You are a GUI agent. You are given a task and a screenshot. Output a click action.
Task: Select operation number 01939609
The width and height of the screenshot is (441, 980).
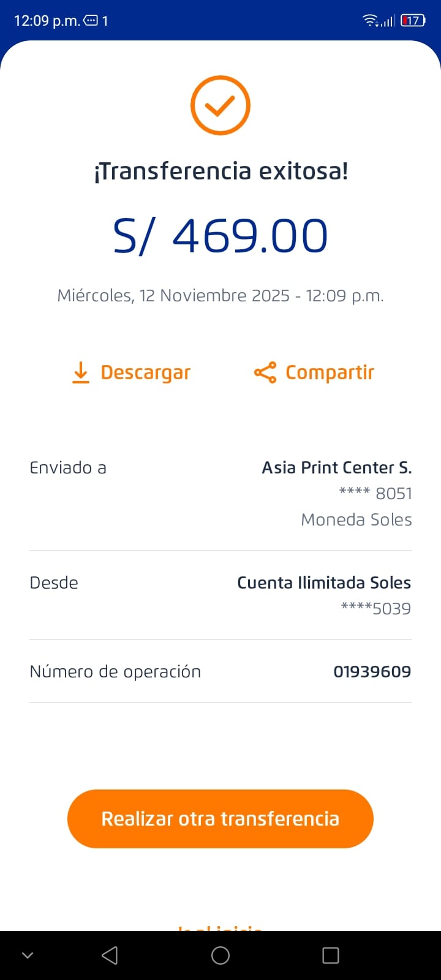[x=372, y=672]
